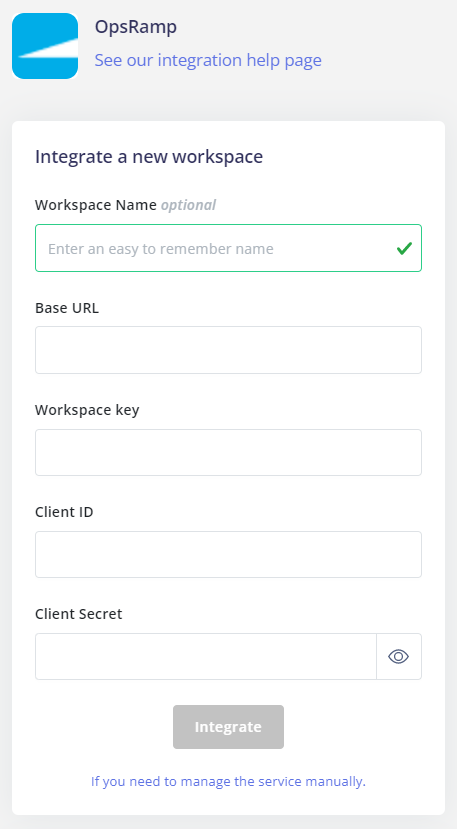Click the Client ID label
This screenshot has height=829, width=457.
pos(64,512)
